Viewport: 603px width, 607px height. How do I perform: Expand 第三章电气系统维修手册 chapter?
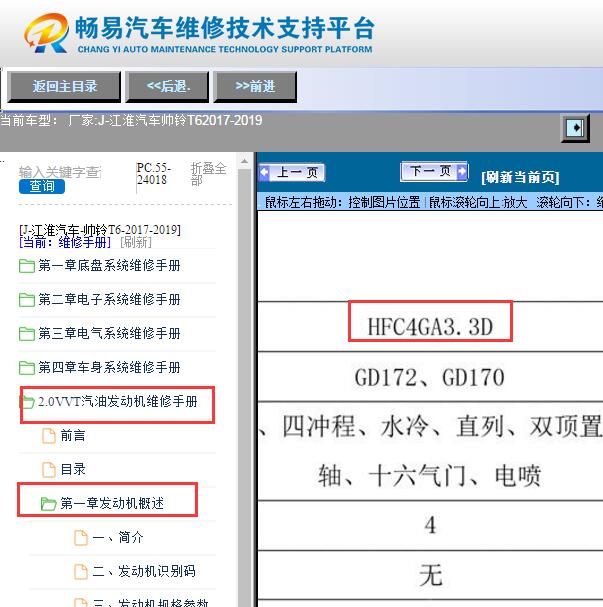(x=109, y=334)
